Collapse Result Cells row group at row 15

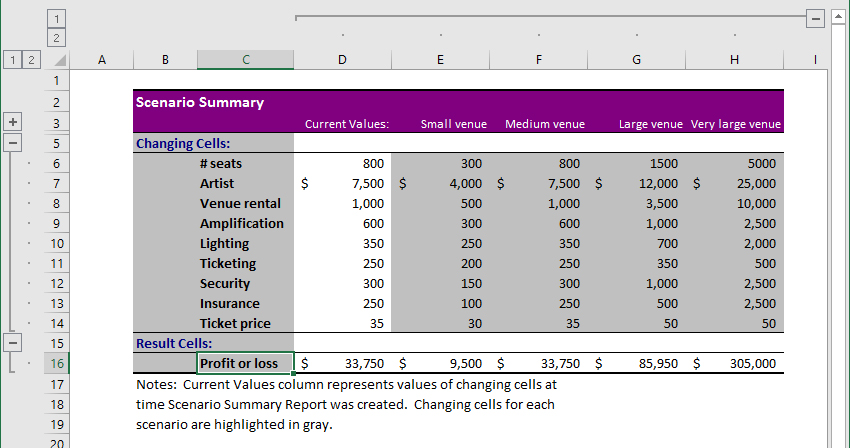click(13, 343)
